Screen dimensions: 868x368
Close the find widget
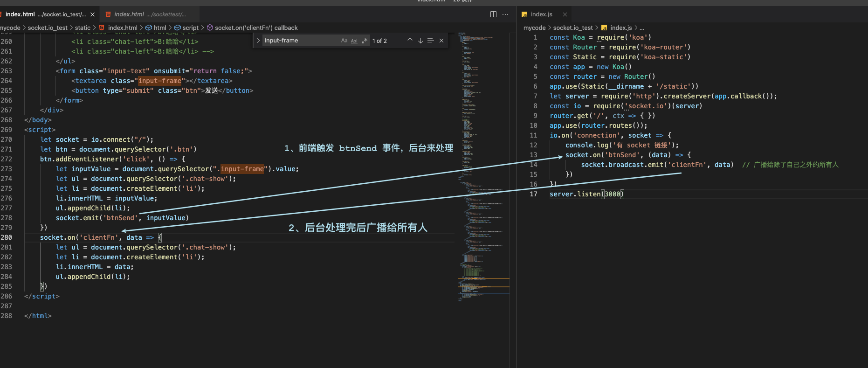[x=441, y=41]
